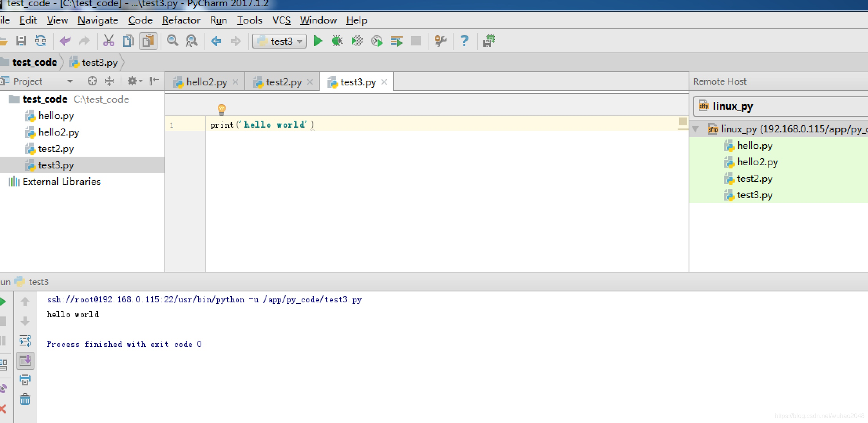868x423 pixels.
Task: Toggle scroll to end in Run console
Action: [x=25, y=360]
